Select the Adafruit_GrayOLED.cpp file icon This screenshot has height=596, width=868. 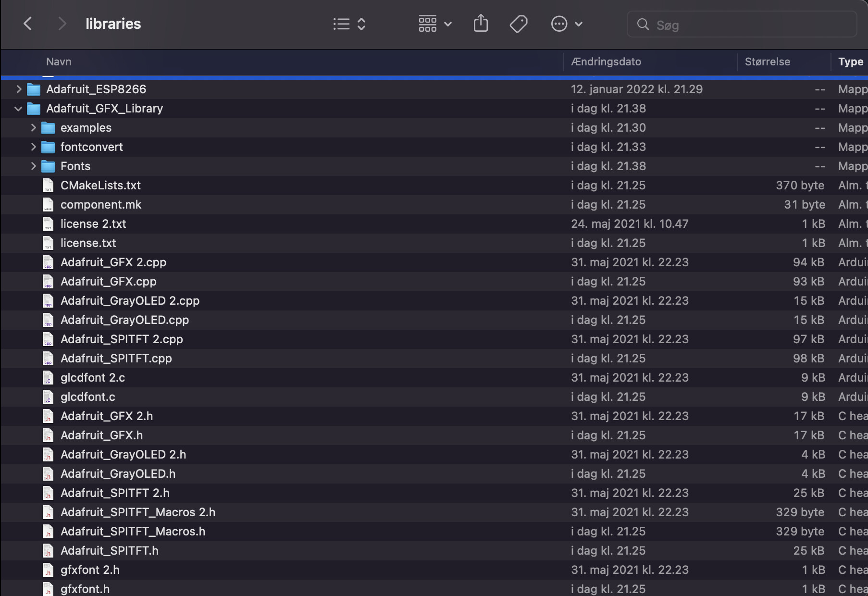[x=48, y=320]
